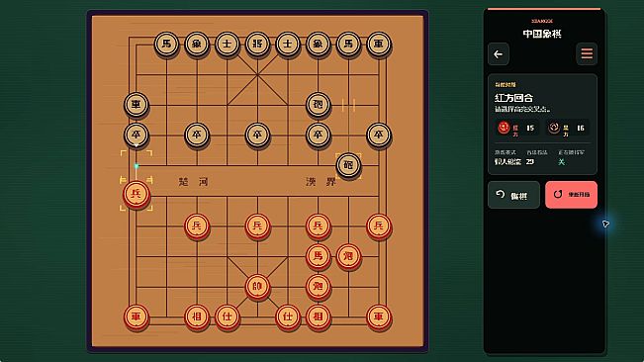Select the black 馬 on the left side
Image resolution: width=644 pixels, height=362 pixels.
click(x=166, y=44)
